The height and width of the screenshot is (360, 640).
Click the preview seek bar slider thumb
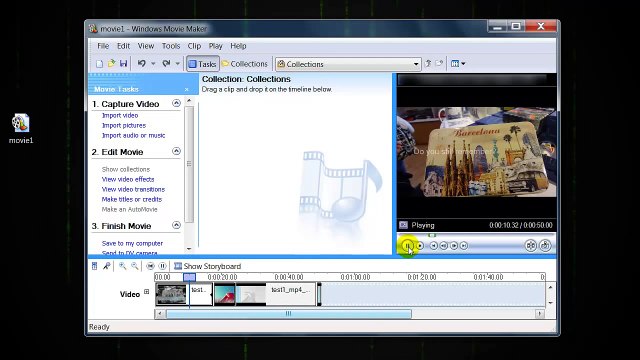pyautogui.click(x=432, y=235)
